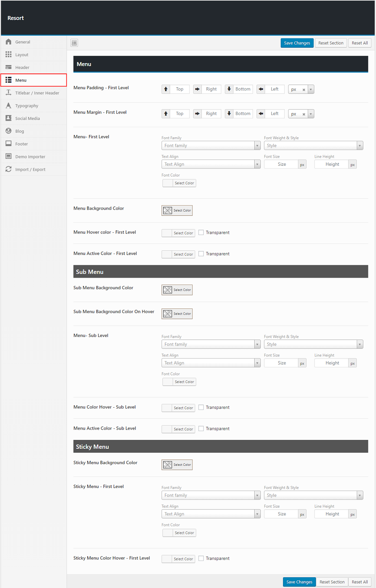Open Import / Export section
The width and height of the screenshot is (376, 588).
click(30, 169)
